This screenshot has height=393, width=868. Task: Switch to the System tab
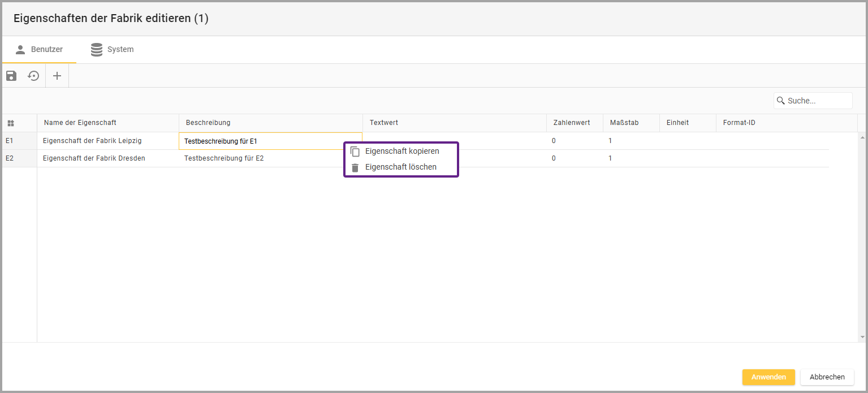click(x=113, y=50)
